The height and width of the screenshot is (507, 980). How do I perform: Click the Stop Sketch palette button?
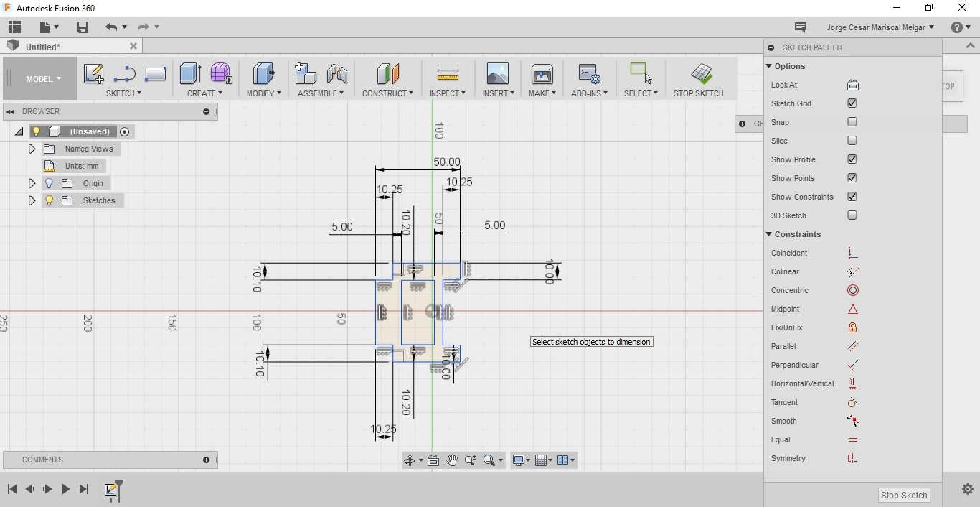904,495
